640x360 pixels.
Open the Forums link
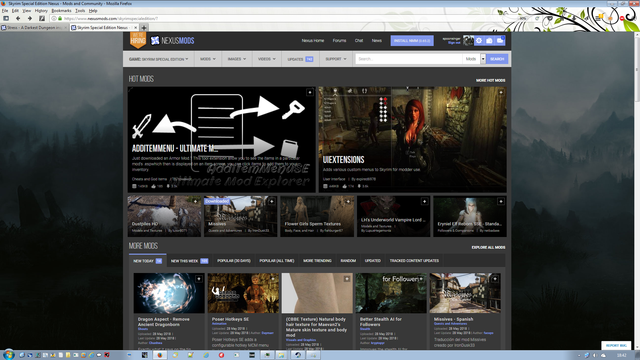[339, 41]
